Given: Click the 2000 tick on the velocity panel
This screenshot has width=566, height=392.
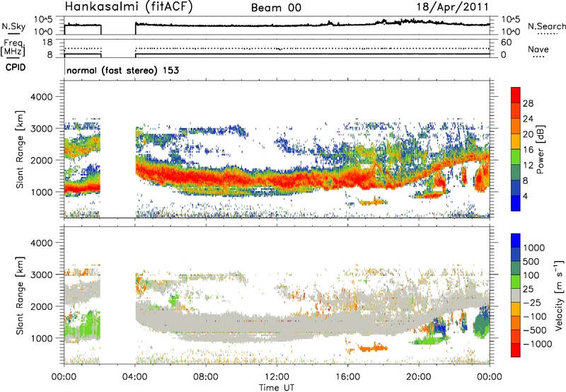Looking at the screenshot, I should pyautogui.click(x=41, y=306).
